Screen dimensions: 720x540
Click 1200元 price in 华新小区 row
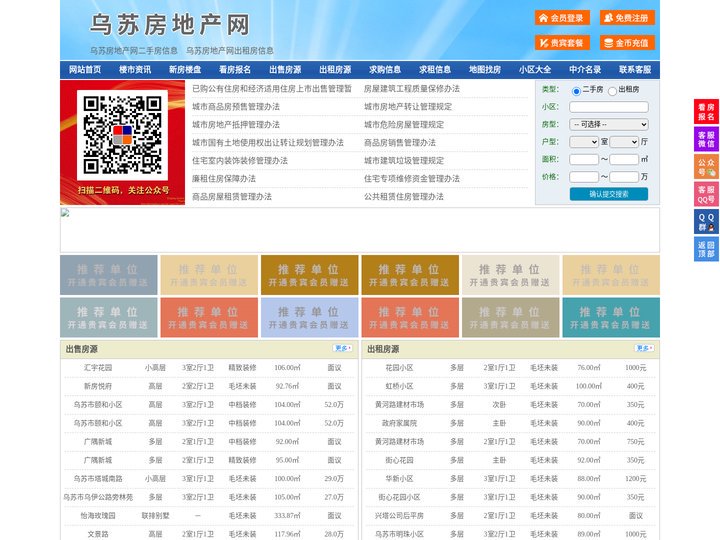[x=636, y=478]
